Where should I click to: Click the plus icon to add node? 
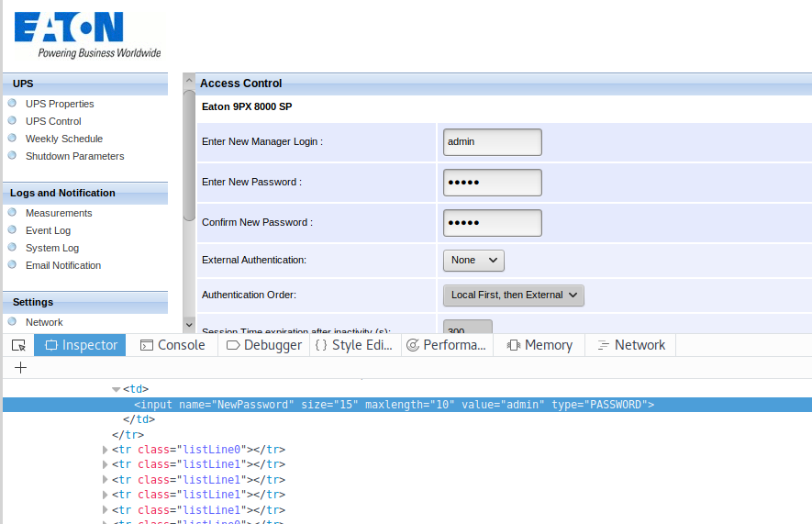click(21, 368)
